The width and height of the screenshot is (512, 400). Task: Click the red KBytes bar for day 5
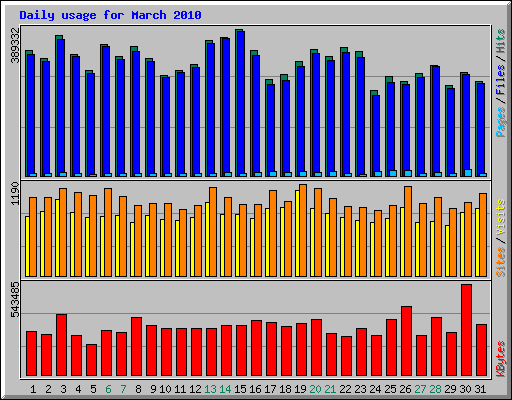[x=91, y=360]
